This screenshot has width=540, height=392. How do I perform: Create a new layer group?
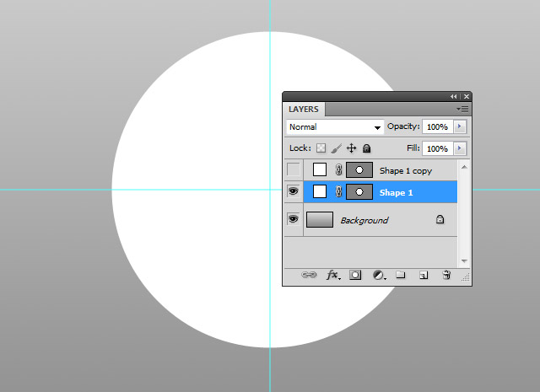tap(400, 275)
